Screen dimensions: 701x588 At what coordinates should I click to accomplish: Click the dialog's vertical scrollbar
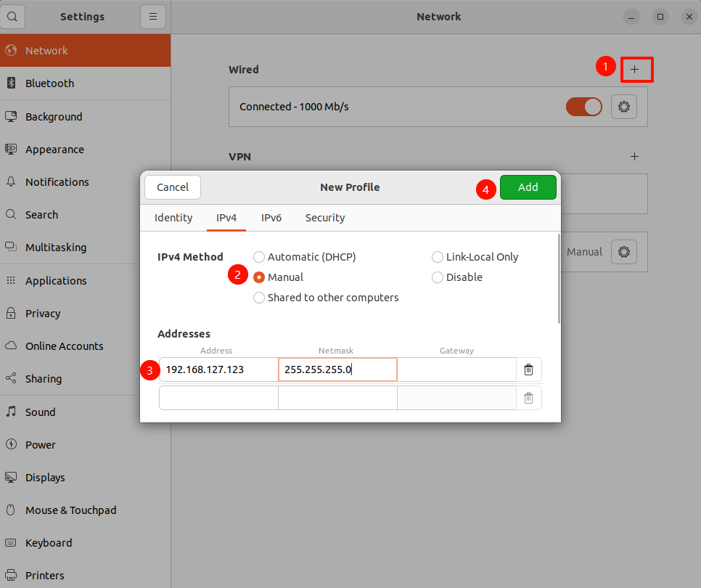pos(558,279)
